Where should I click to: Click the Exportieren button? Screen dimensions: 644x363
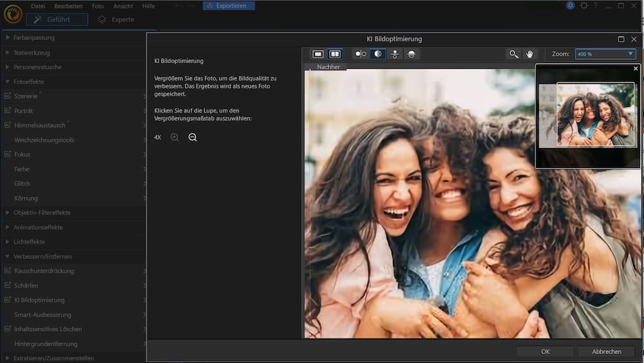tap(229, 6)
